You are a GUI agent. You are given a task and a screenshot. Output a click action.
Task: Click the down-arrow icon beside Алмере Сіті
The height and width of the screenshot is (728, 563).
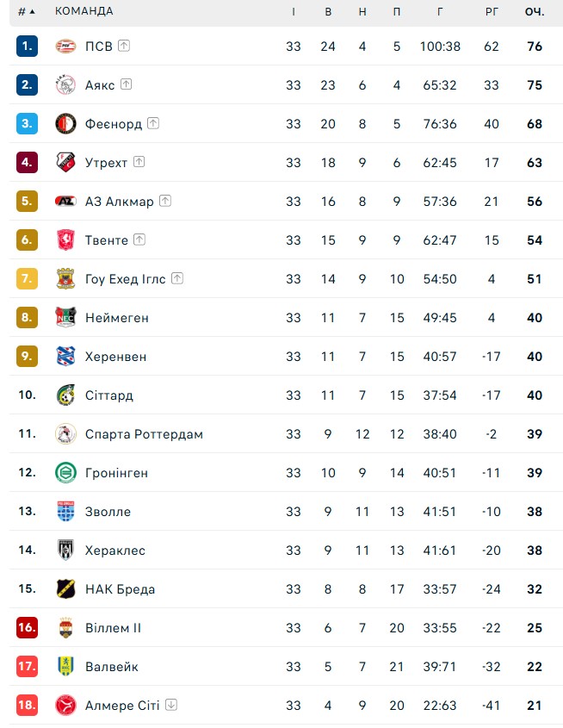point(171,705)
